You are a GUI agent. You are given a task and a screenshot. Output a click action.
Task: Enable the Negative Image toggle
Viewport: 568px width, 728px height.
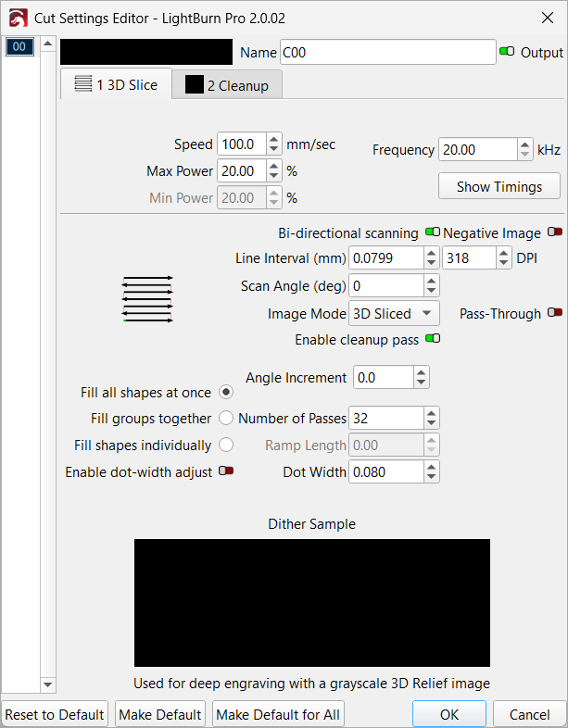click(x=554, y=233)
